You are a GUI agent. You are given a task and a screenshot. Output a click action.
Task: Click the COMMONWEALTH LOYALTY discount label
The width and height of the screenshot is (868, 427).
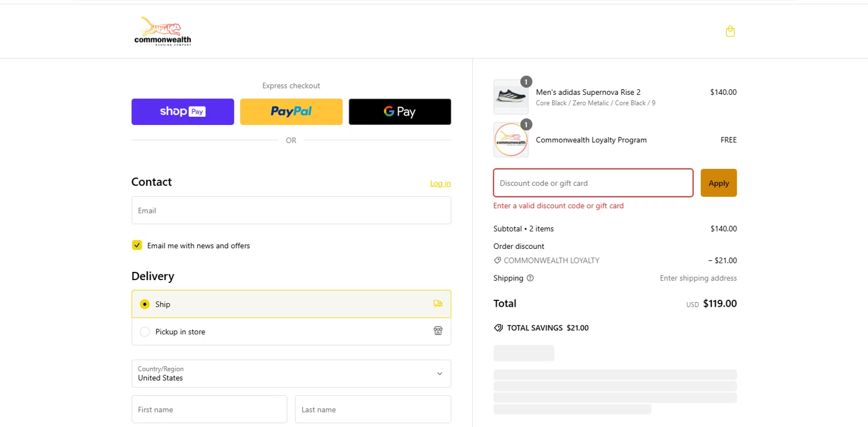pos(551,260)
